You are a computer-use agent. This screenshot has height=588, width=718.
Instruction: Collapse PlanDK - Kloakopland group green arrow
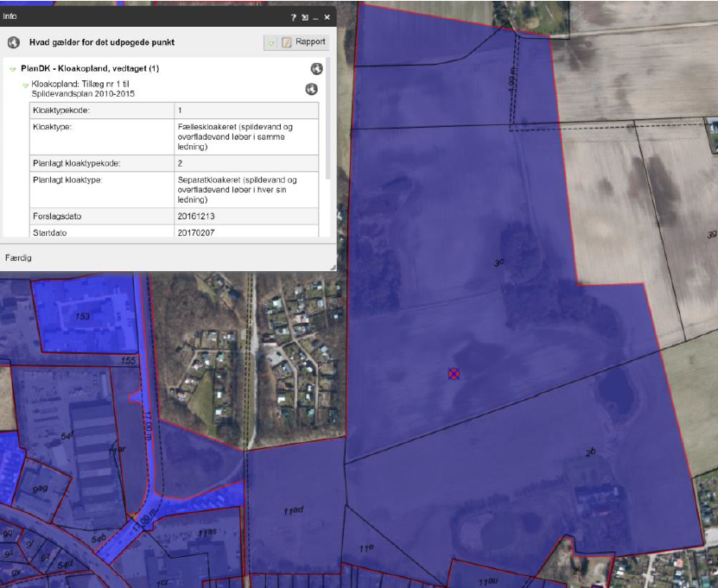click(14, 69)
